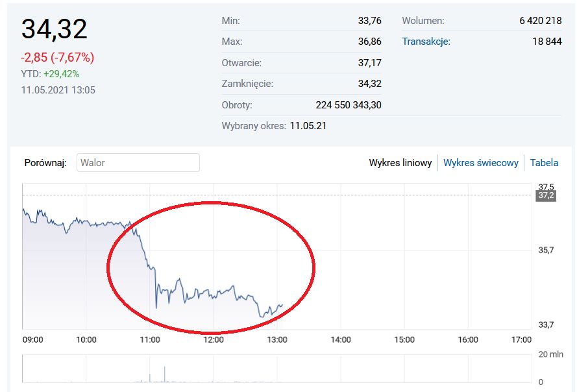Click the Wolumen value 6 420 218
Image resolution: width=577 pixels, height=392 pixels.
540,21
